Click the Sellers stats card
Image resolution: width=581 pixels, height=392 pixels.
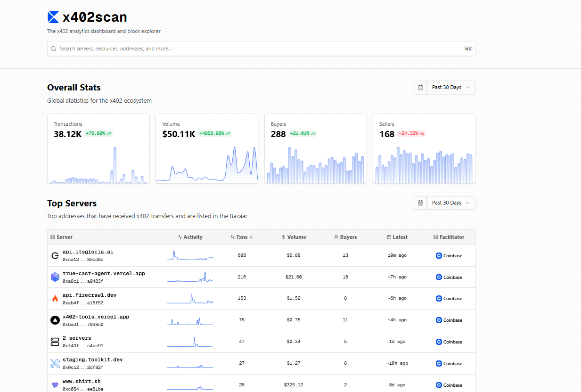point(424,148)
